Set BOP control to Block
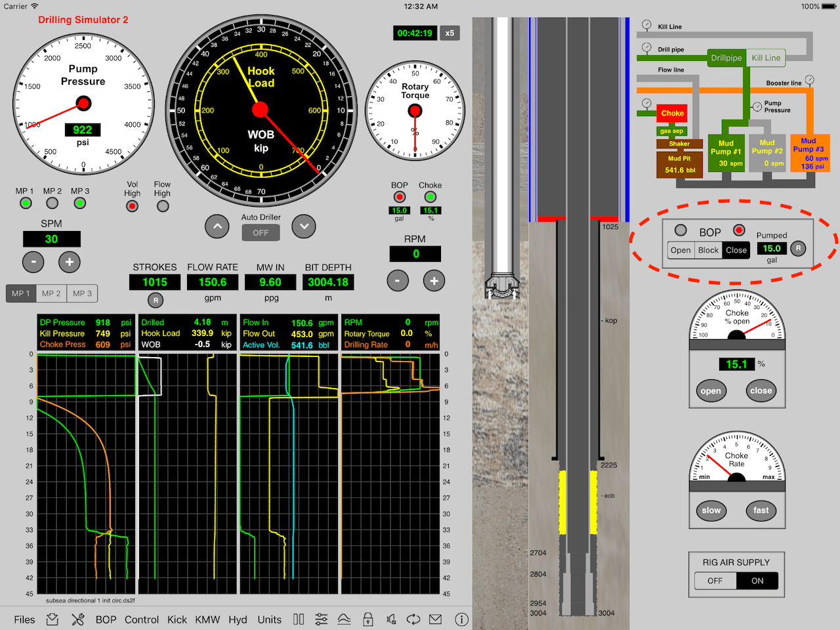 pyautogui.click(x=708, y=250)
